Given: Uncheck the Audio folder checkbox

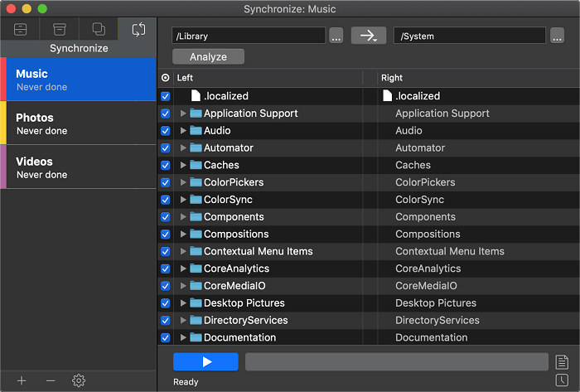Looking at the screenshot, I should click(x=166, y=131).
